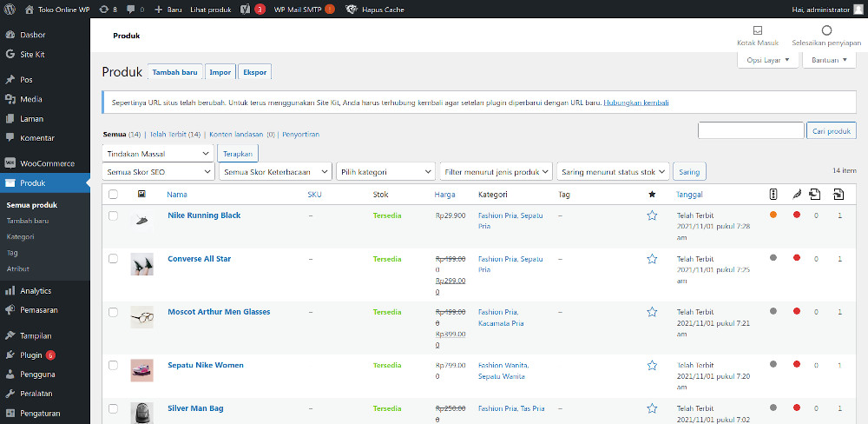The height and width of the screenshot is (424, 868).
Task: Open Tag in Produk submenu
Action: [x=12, y=253]
